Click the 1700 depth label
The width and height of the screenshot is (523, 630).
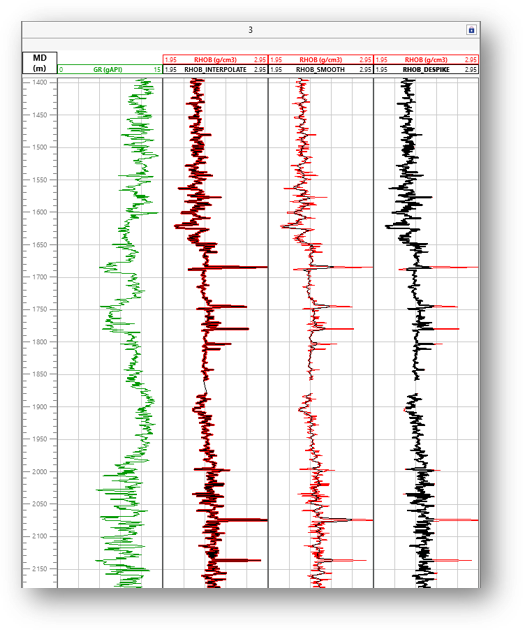pos(40,277)
